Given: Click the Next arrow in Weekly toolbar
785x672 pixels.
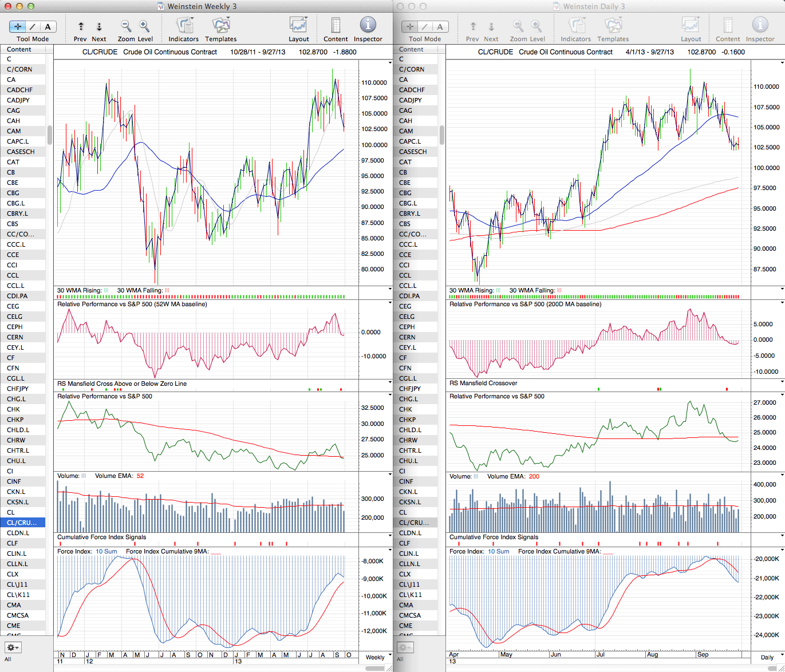Looking at the screenshot, I should (99, 26).
